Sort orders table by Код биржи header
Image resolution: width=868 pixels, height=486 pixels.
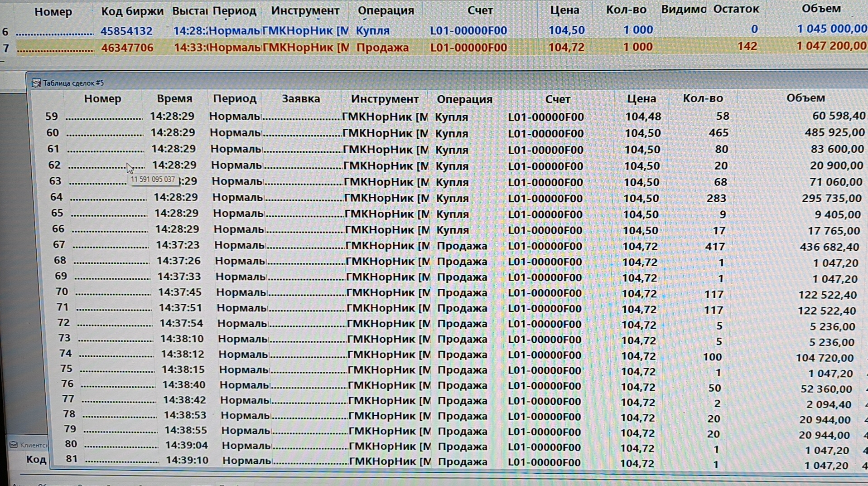click(132, 11)
